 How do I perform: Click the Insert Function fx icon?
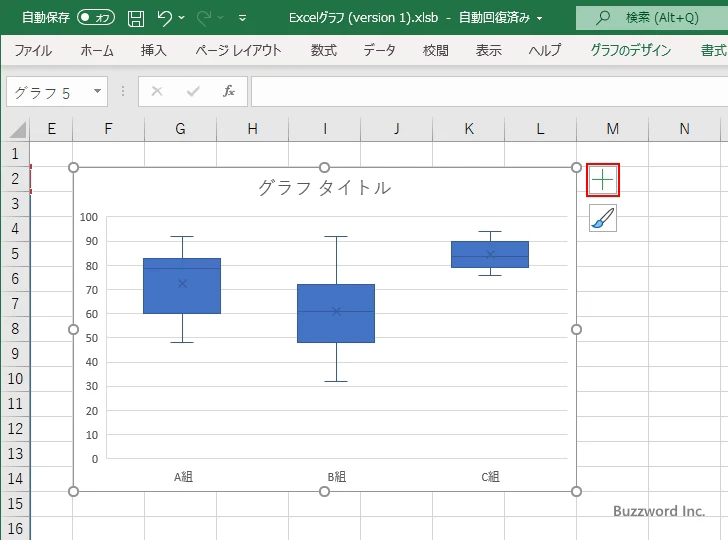click(228, 91)
